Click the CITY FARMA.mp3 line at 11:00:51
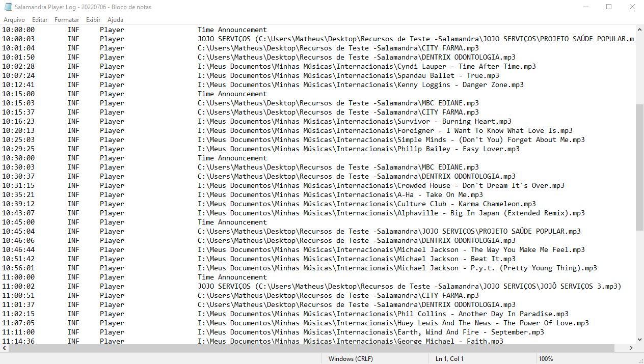 pos(240,296)
